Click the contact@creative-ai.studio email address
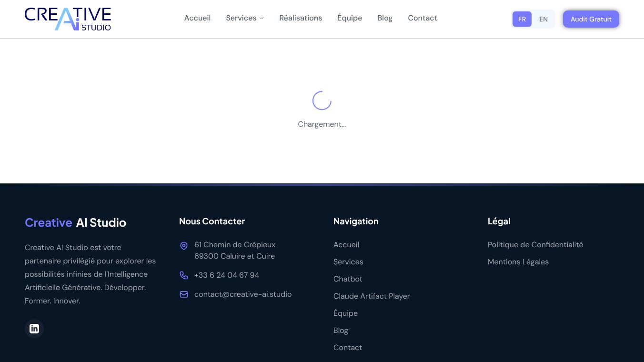 [x=243, y=294]
